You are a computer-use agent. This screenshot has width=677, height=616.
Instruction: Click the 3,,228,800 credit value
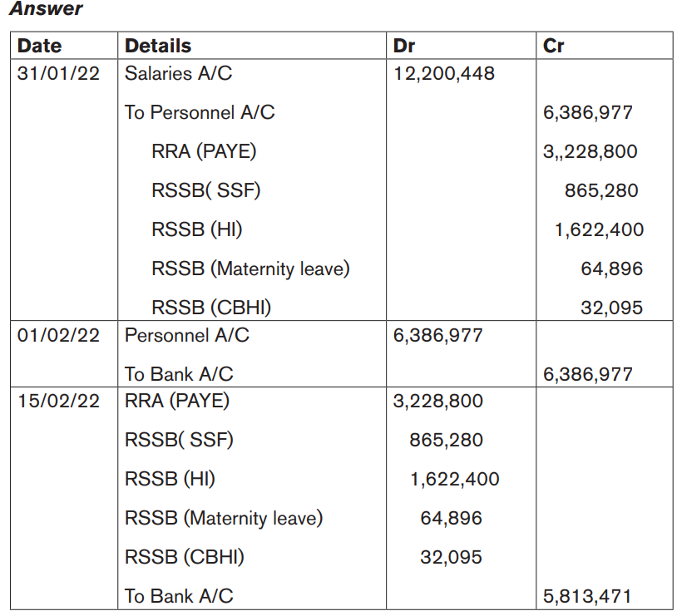(591, 152)
